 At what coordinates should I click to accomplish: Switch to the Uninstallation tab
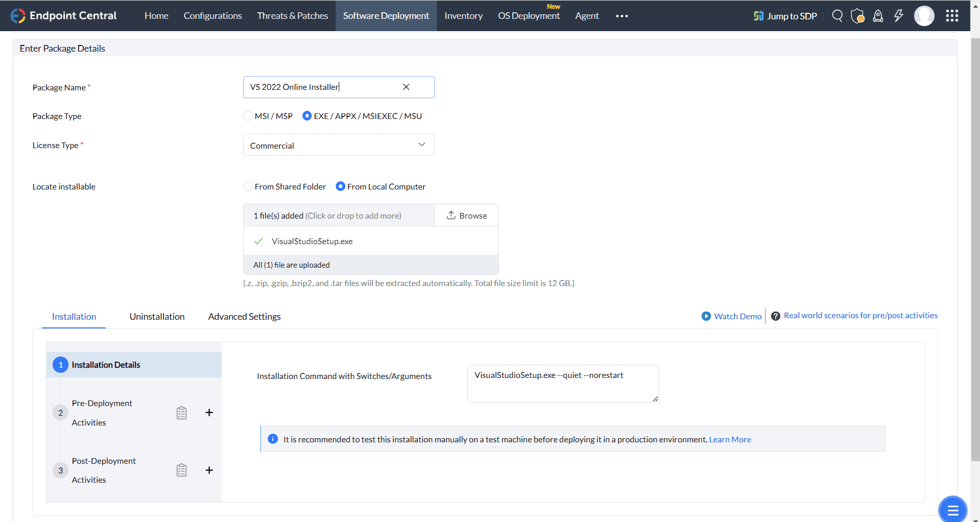157,316
